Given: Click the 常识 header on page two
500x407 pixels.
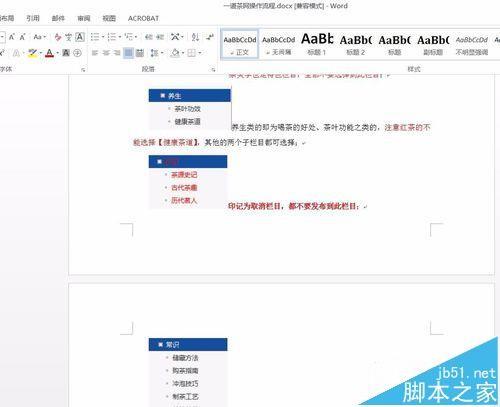Looking at the screenshot, I should coord(188,345).
